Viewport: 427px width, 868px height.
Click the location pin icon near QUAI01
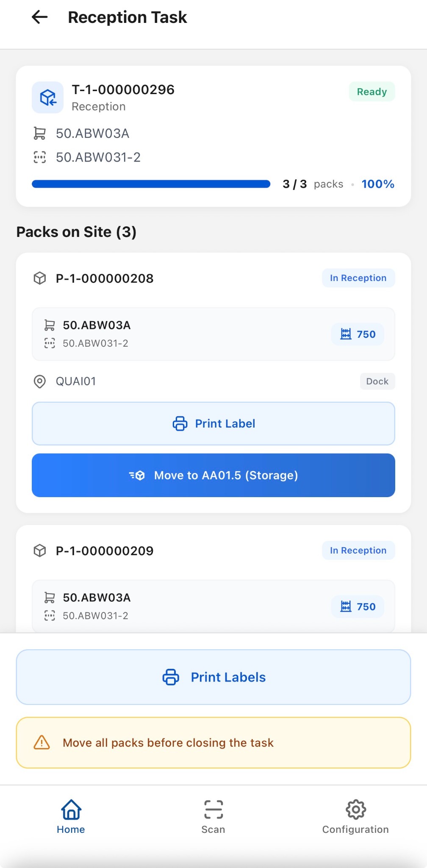pos(40,381)
